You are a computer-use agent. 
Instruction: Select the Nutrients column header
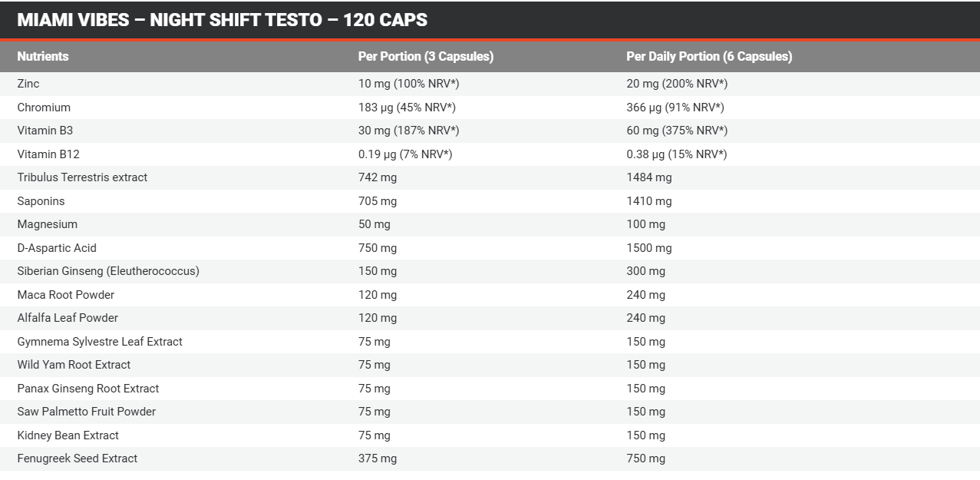pyautogui.click(x=43, y=56)
